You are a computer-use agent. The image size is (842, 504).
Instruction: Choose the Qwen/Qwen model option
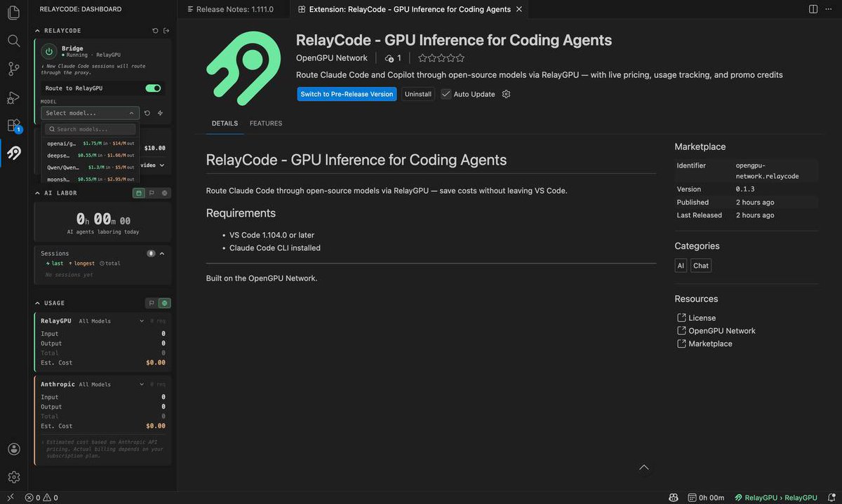click(91, 167)
